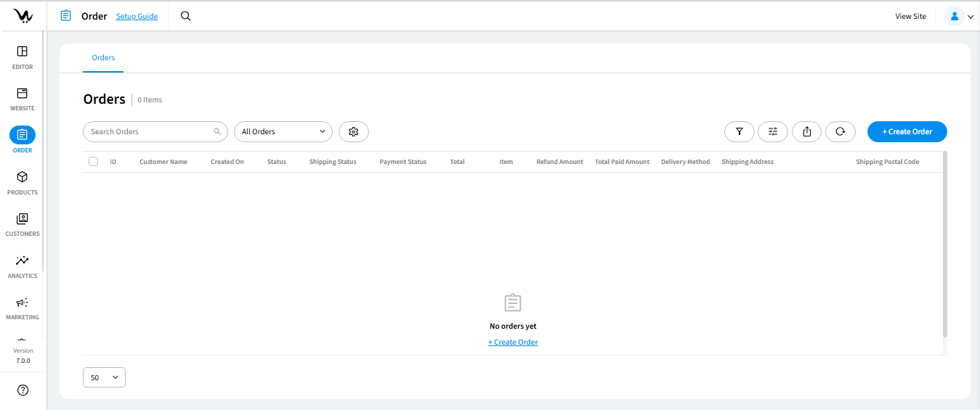Image resolution: width=980 pixels, height=410 pixels.
Task: Tick the select-all orders checkbox
Action: coord(93,162)
